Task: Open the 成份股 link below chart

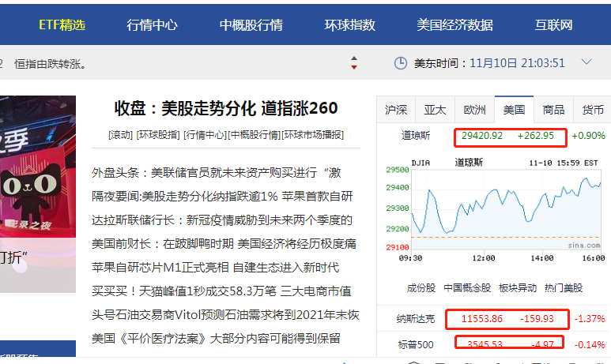Action: click(x=421, y=288)
